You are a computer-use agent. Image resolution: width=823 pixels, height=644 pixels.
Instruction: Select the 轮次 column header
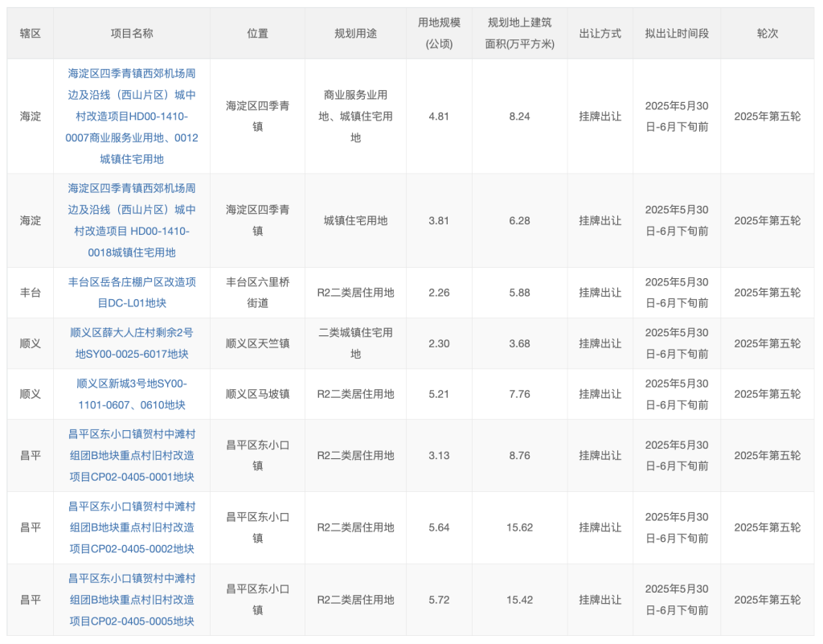pyautogui.click(x=767, y=34)
